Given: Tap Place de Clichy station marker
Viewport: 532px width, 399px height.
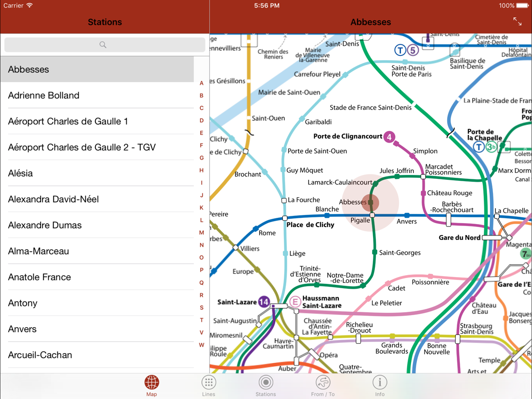Looking at the screenshot, I should (285, 218).
